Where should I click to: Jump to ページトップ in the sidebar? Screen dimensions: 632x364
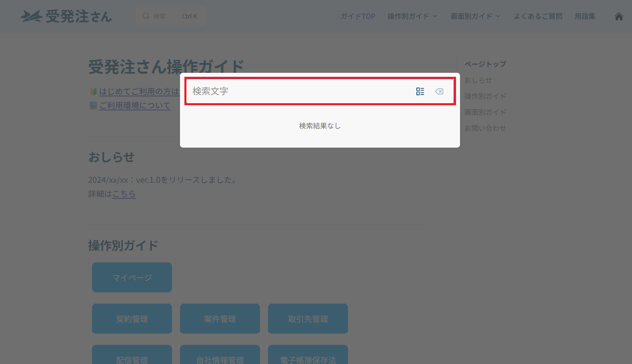click(x=485, y=64)
